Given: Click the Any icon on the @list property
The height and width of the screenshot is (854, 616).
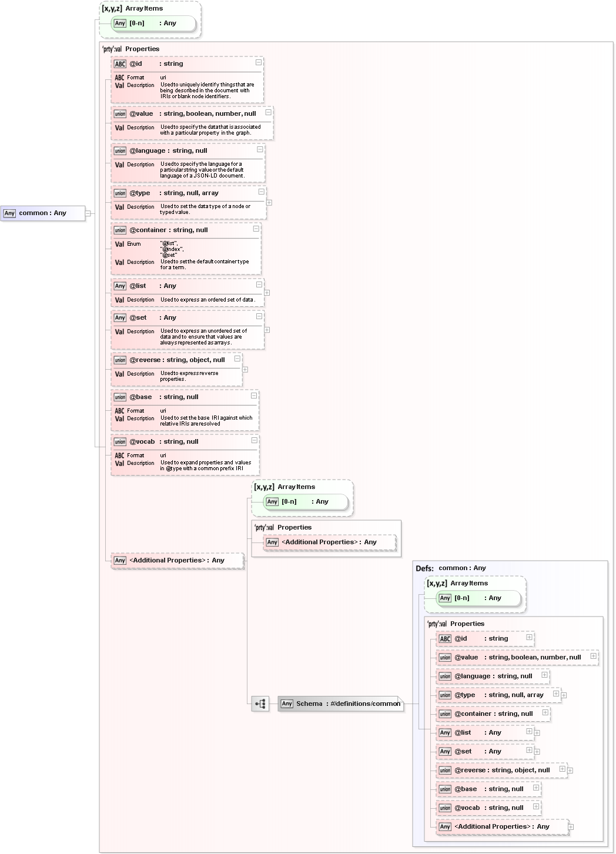Looking at the screenshot, I should click(119, 286).
